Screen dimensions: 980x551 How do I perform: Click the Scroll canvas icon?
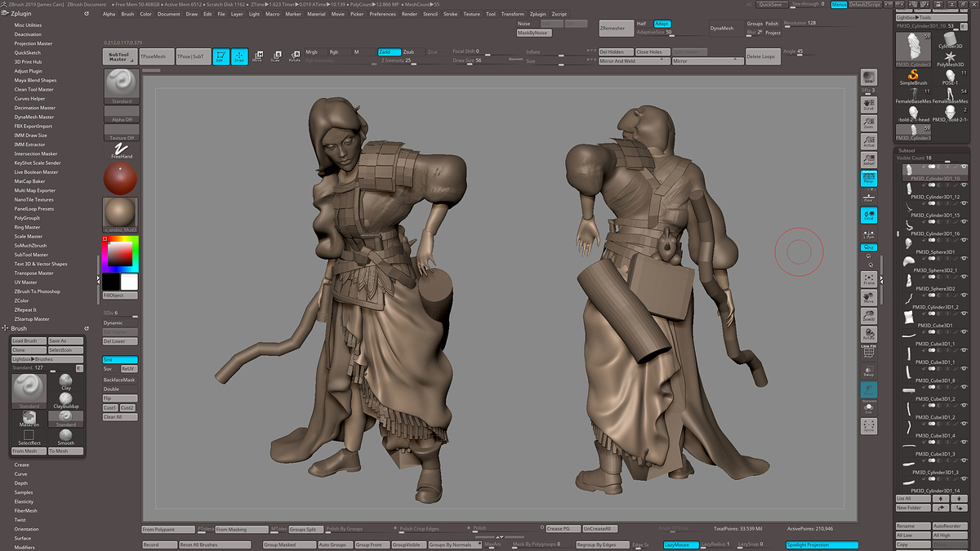coord(868,104)
